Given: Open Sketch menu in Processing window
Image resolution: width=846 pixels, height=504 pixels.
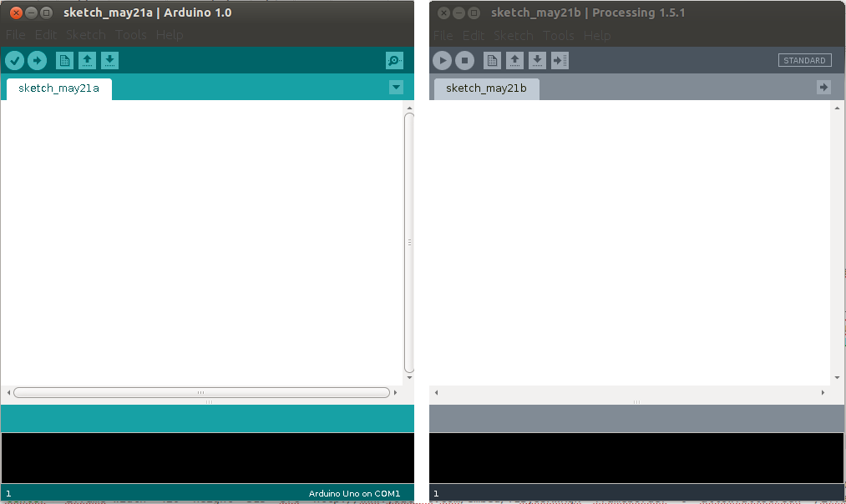Looking at the screenshot, I should (x=513, y=36).
